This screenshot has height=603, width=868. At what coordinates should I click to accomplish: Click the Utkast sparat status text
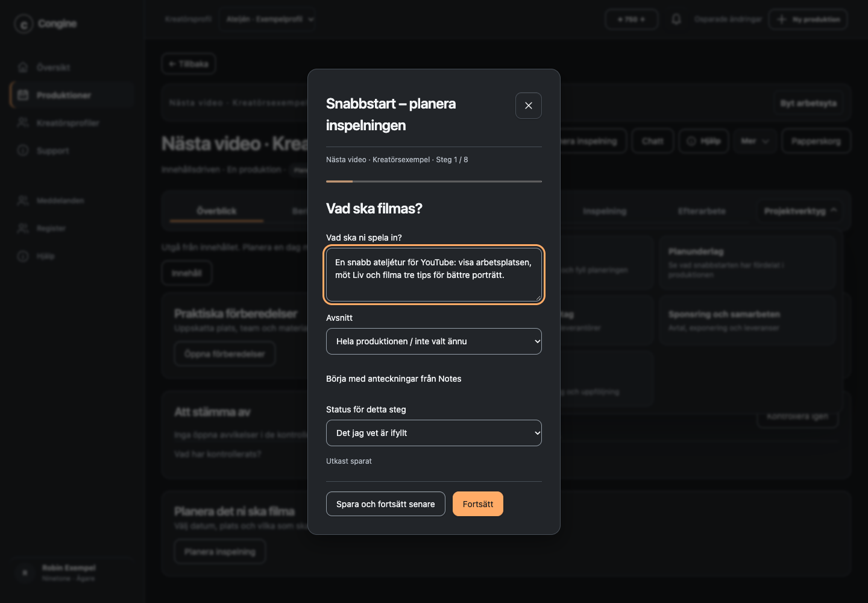tap(349, 461)
